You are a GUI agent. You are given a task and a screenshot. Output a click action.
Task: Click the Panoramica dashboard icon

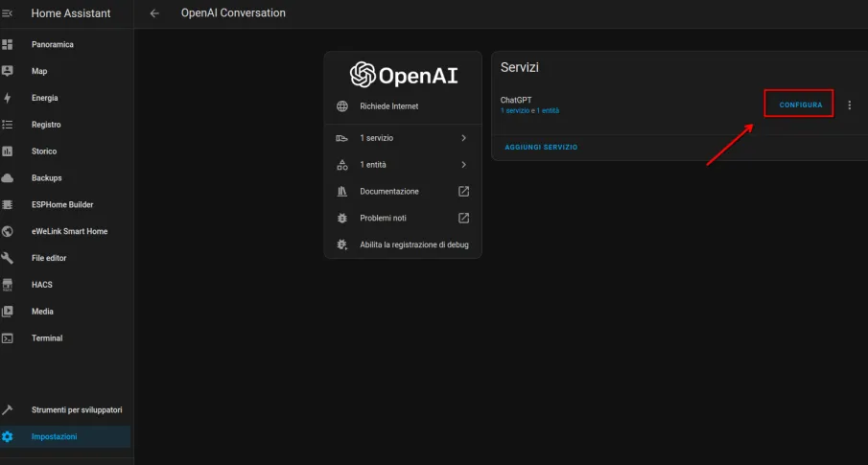tap(8, 44)
